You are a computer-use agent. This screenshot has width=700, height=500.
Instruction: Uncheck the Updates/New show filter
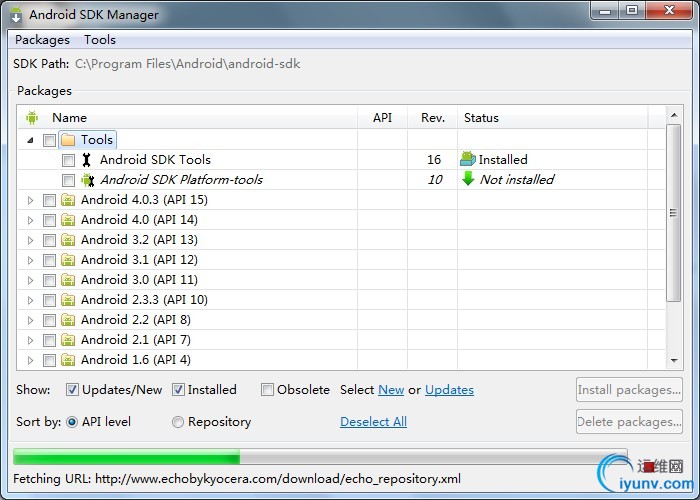(72, 390)
